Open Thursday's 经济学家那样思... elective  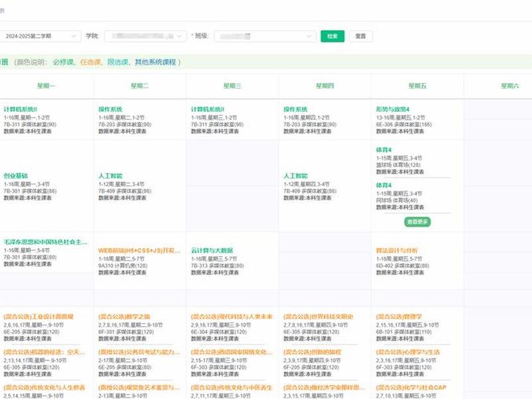click(x=325, y=388)
